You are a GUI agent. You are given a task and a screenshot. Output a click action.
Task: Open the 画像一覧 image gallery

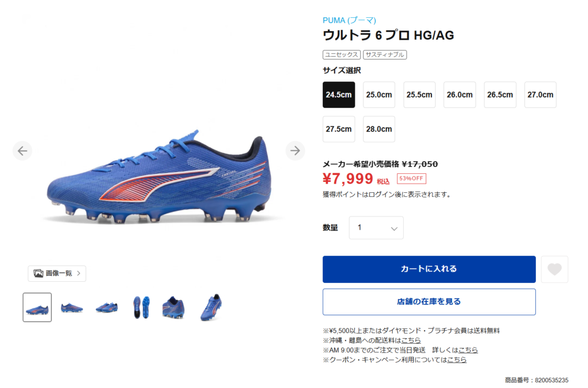[x=57, y=273]
